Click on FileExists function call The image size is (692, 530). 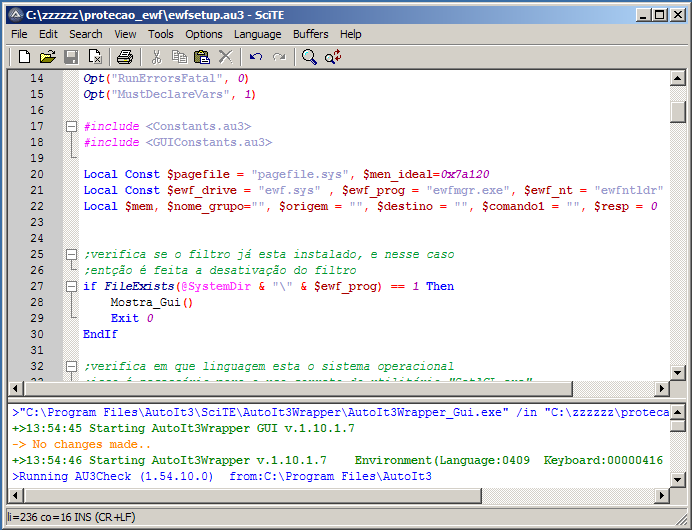coord(139,286)
